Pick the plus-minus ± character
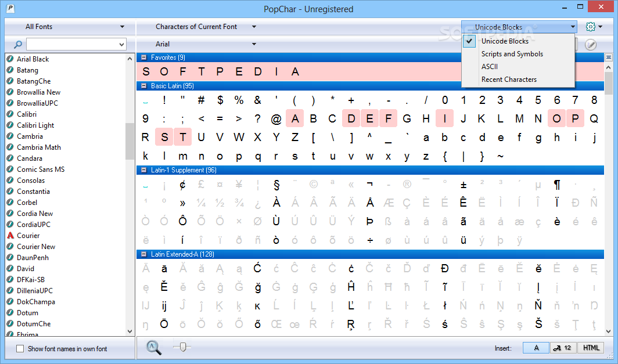 tap(463, 185)
